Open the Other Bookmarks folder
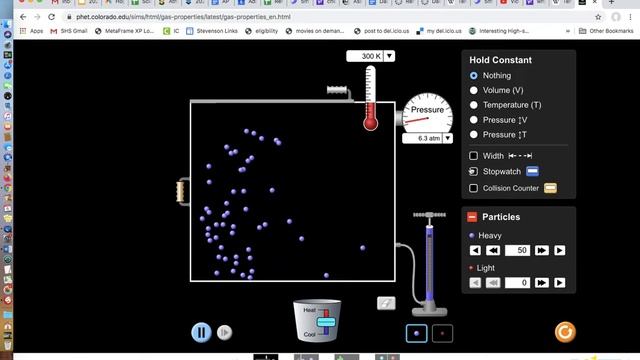 click(606, 31)
